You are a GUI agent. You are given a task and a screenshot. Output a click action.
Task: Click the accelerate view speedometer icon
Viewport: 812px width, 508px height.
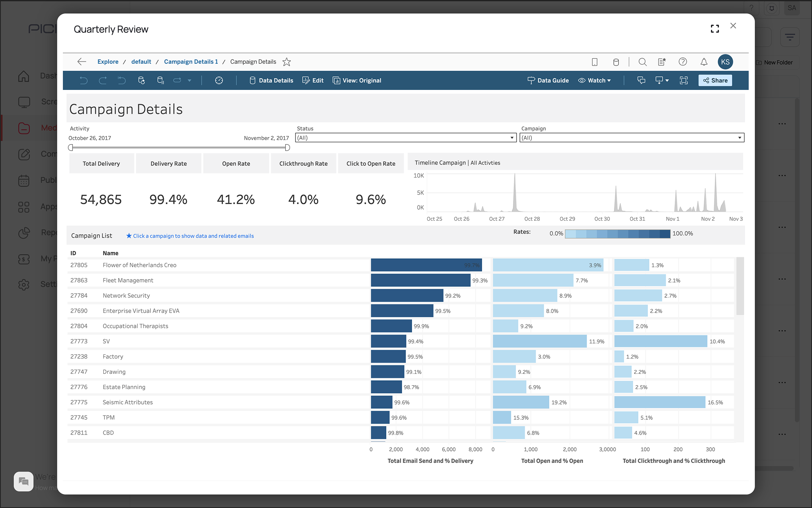(219, 80)
